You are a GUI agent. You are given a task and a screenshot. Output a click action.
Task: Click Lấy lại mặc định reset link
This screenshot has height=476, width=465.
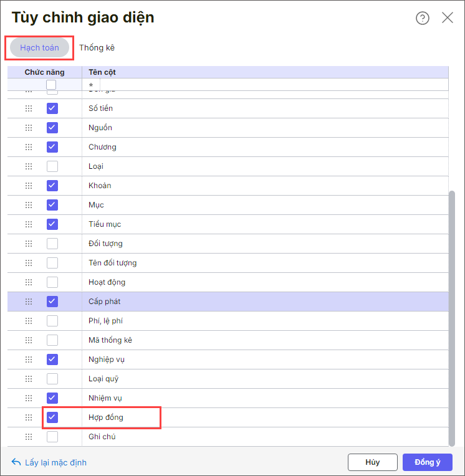[x=49, y=462]
